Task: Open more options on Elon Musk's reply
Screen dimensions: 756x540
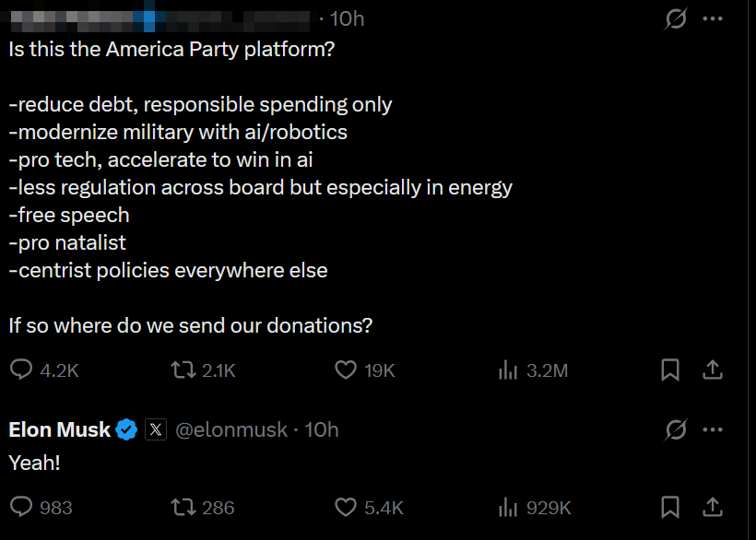Action: point(713,429)
